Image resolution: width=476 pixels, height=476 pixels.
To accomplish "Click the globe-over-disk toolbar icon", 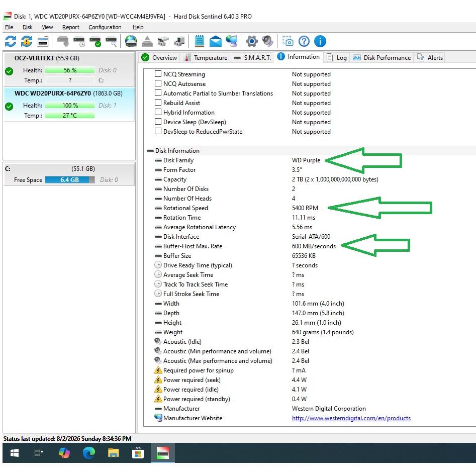I will 131,41.
